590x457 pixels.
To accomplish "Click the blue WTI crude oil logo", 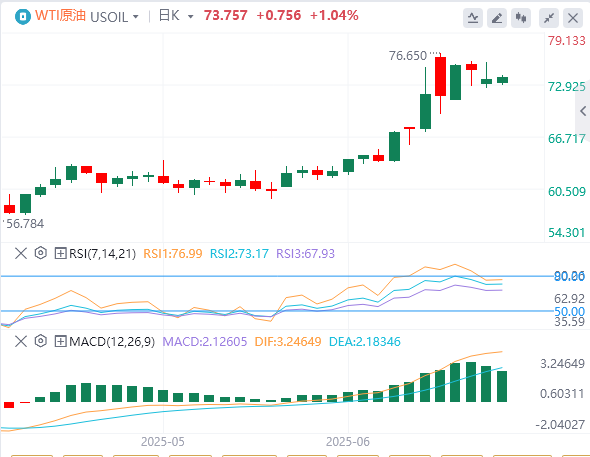I will (23, 17).
